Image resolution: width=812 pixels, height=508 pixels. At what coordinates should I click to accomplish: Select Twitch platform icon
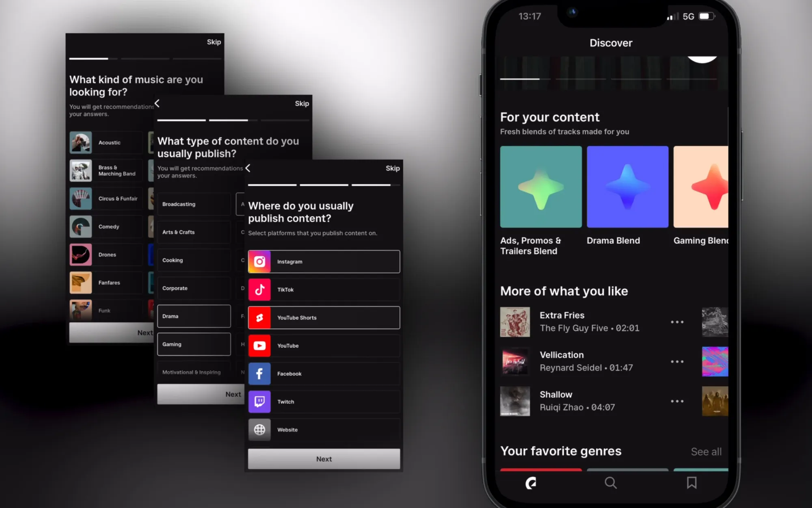[x=259, y=402]
